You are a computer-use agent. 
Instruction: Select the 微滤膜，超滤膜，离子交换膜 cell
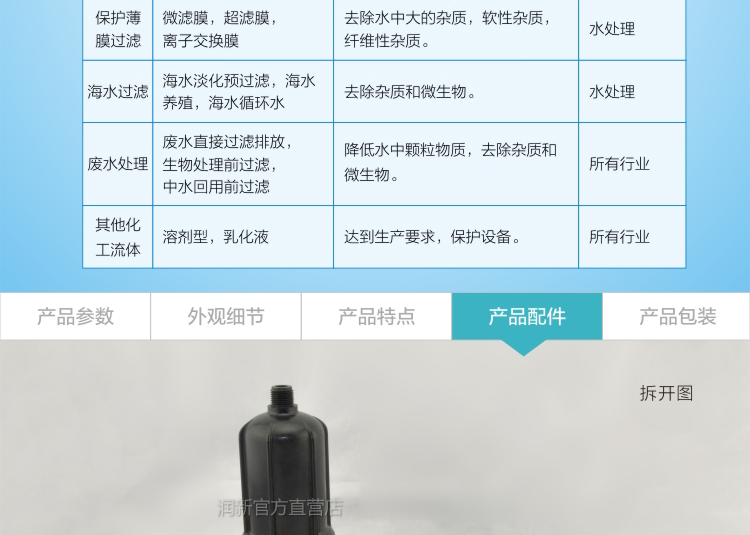click(220, 30)
